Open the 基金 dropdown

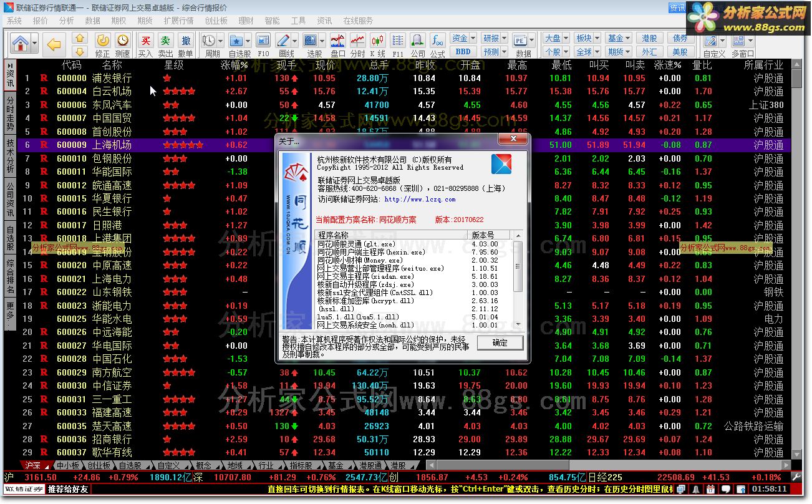(x=619, y=38)
